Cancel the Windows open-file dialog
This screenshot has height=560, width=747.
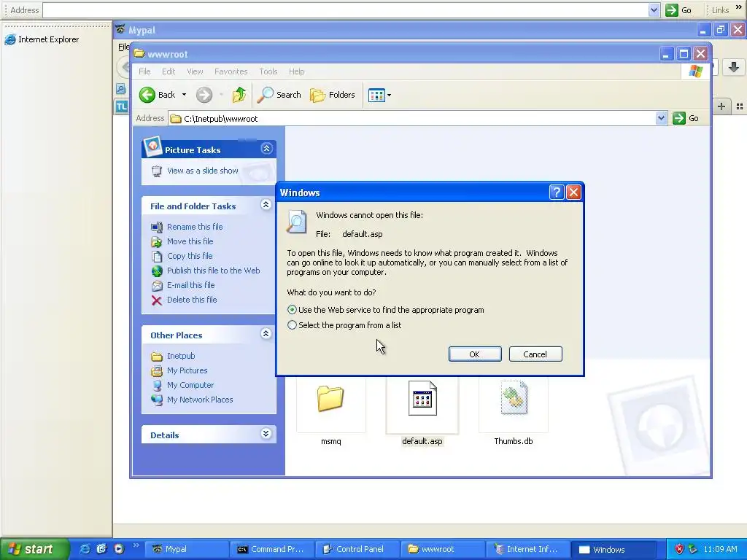click(x=535, y=354)
